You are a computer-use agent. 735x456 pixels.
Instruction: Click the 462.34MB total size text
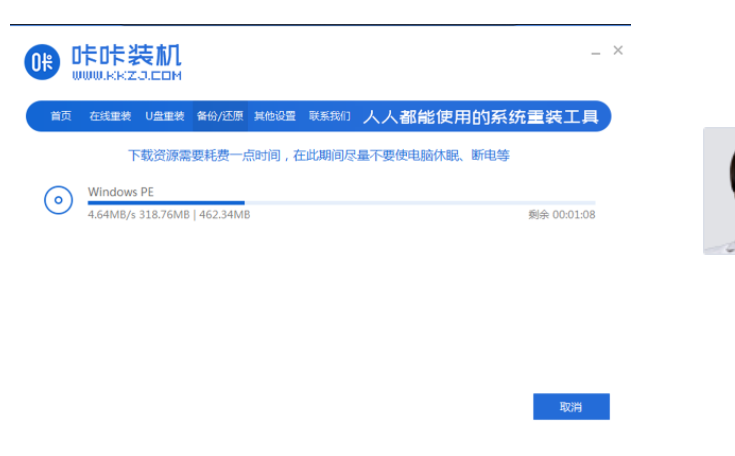(225, 215)
